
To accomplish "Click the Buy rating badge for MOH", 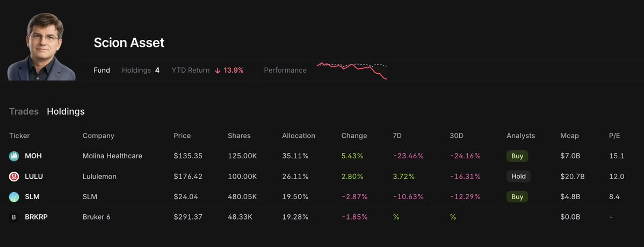I will 517,156.
